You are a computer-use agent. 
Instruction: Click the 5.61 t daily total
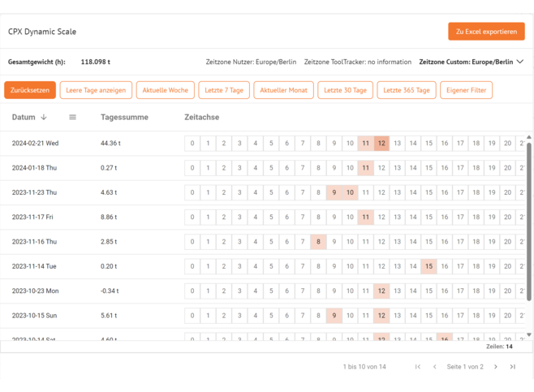[x=109, y=316]
